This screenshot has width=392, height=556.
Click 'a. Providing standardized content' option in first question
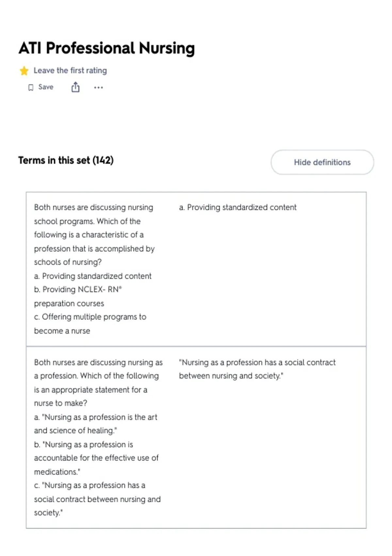(x=93, y=276)
